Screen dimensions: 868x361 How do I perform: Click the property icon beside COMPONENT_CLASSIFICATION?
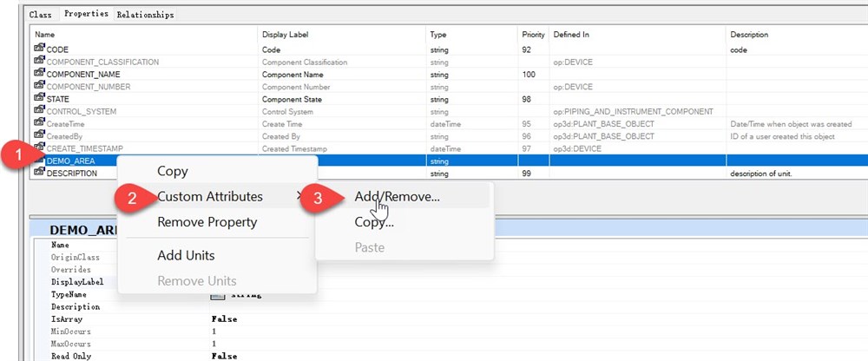(39, 62)
